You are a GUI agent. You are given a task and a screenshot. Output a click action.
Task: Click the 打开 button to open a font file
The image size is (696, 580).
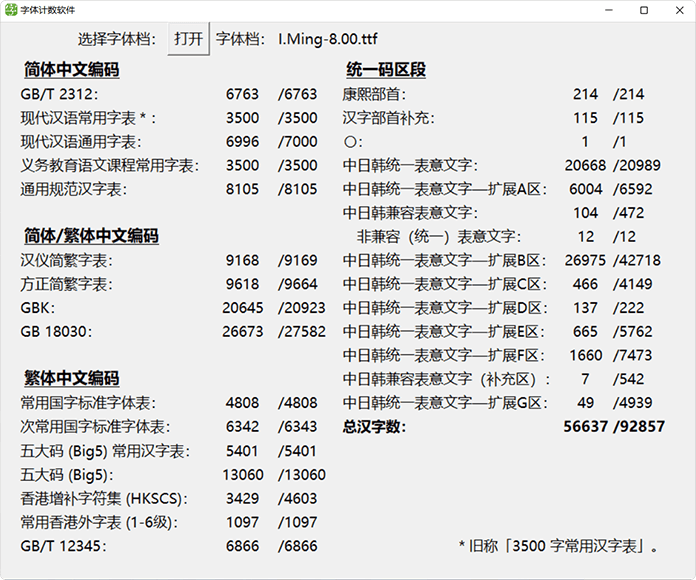[188, 39]
